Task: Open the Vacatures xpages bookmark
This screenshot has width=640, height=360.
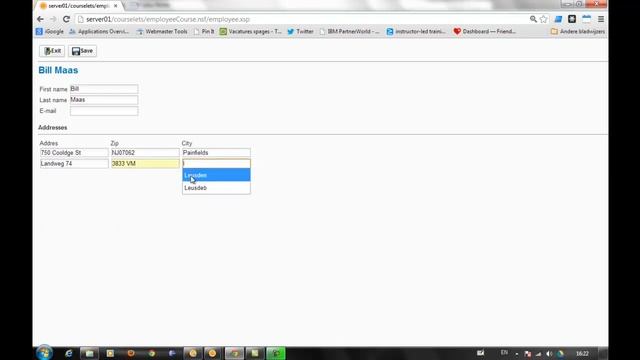Action: point(251,31)
